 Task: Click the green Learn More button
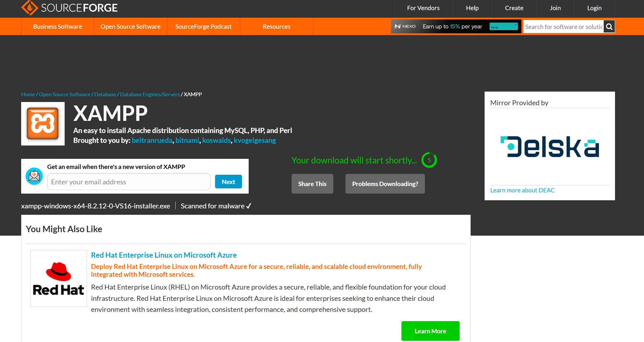[430, 331]
